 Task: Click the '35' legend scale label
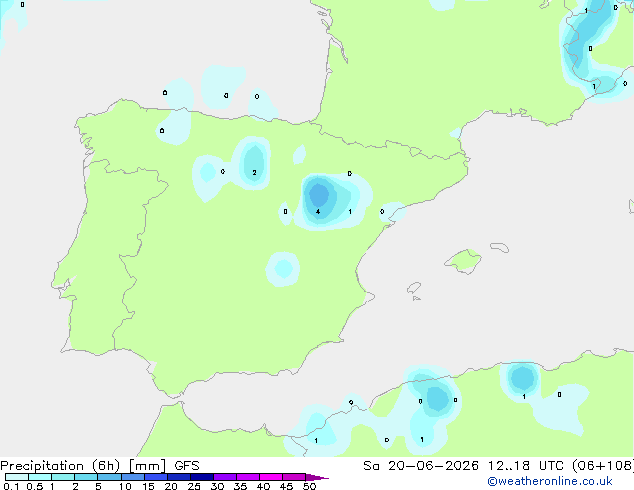pos(240,486)
